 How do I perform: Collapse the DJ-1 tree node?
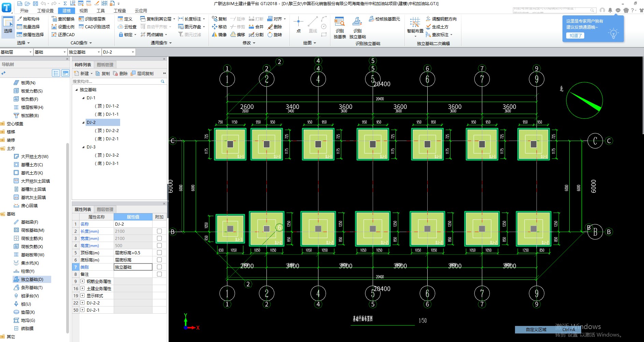[x=83, y=98]
